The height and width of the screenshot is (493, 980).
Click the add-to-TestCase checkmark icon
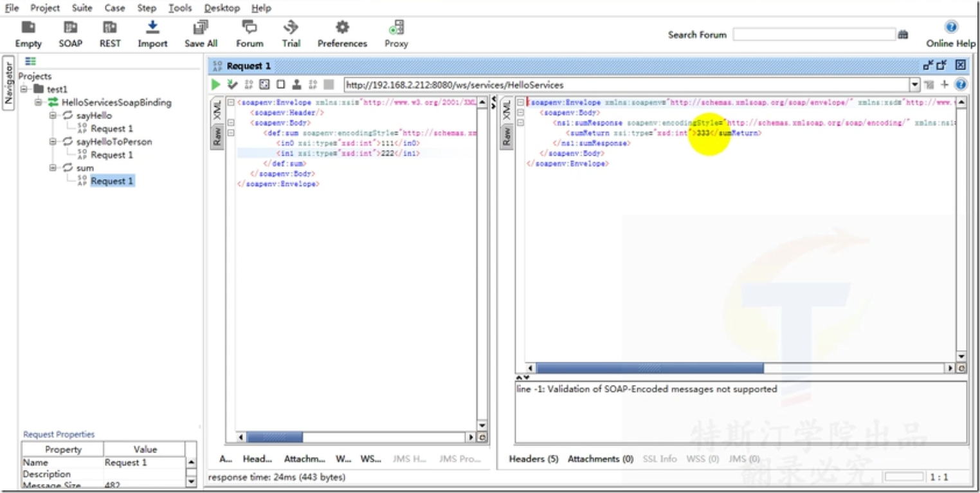tap(232, 85)
